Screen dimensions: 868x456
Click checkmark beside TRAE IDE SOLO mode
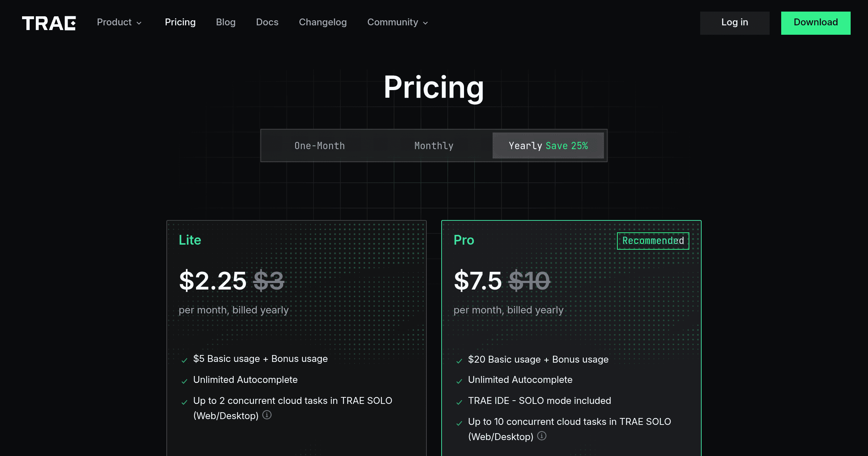click(x=459, y=402)
